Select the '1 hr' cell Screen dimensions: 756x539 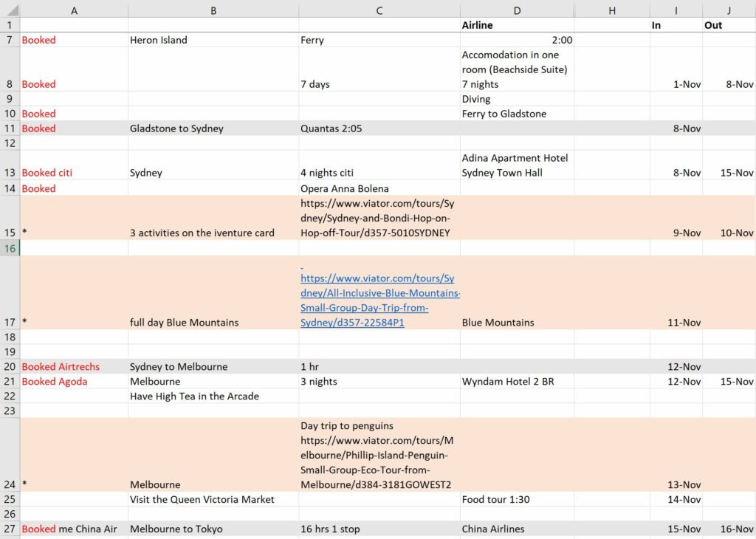[x=379, y=366]
